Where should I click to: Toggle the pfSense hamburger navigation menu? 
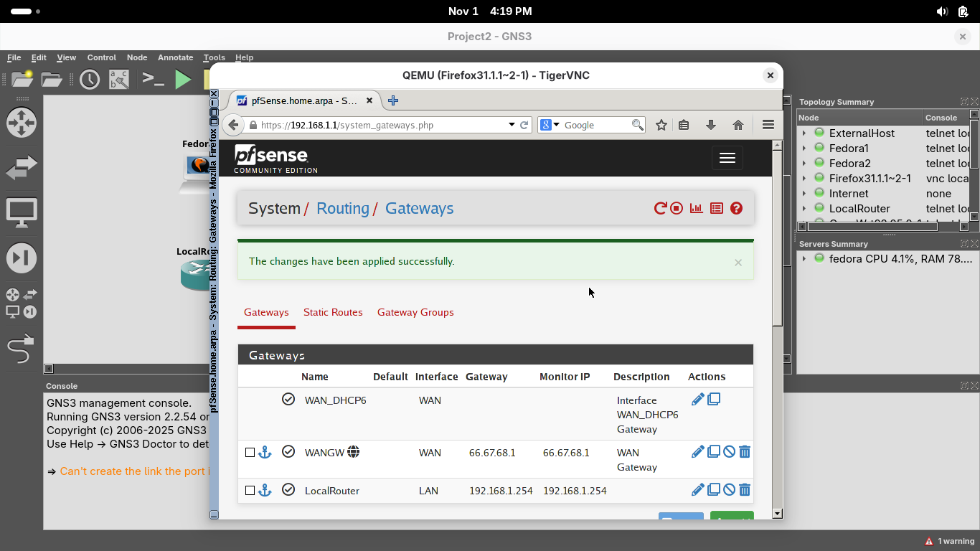click(x=727, y=158)
